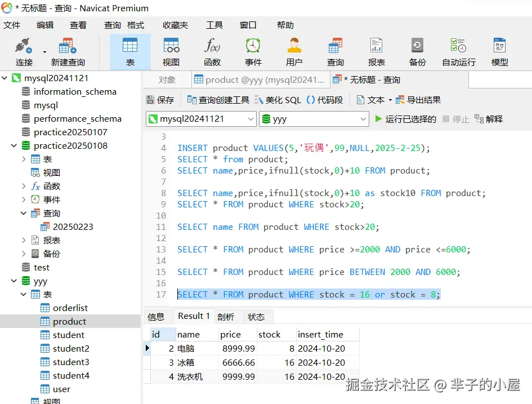Open the 用户 users toolbar icon
Screen dimensions: 532x404
pyautogui.click(x=294, y=52)
